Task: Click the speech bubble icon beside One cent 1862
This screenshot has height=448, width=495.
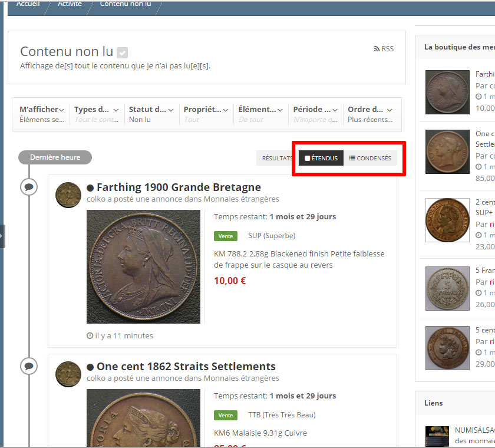Action: point(29,366)
